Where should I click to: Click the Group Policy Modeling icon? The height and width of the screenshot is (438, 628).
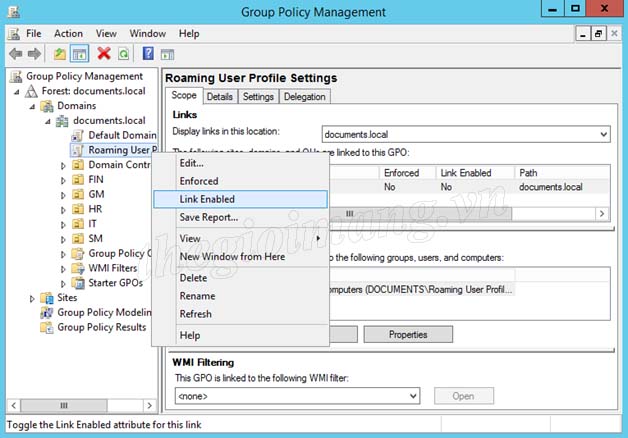[x=47, y=313]
